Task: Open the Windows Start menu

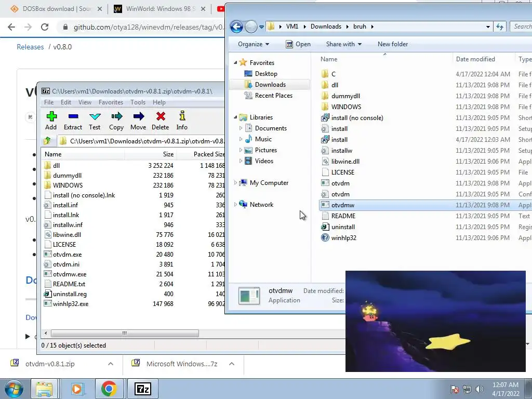Action: tap(14, 389)
